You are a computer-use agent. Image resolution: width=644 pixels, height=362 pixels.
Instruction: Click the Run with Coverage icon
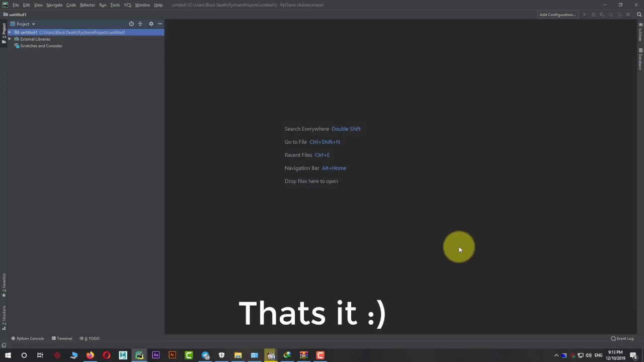tap(602, 15)
